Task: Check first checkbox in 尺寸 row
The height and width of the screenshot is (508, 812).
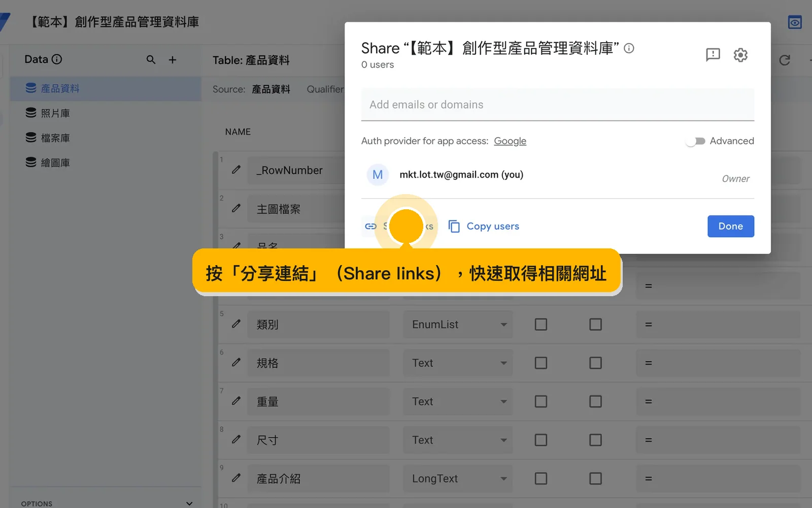Action: 541,440
